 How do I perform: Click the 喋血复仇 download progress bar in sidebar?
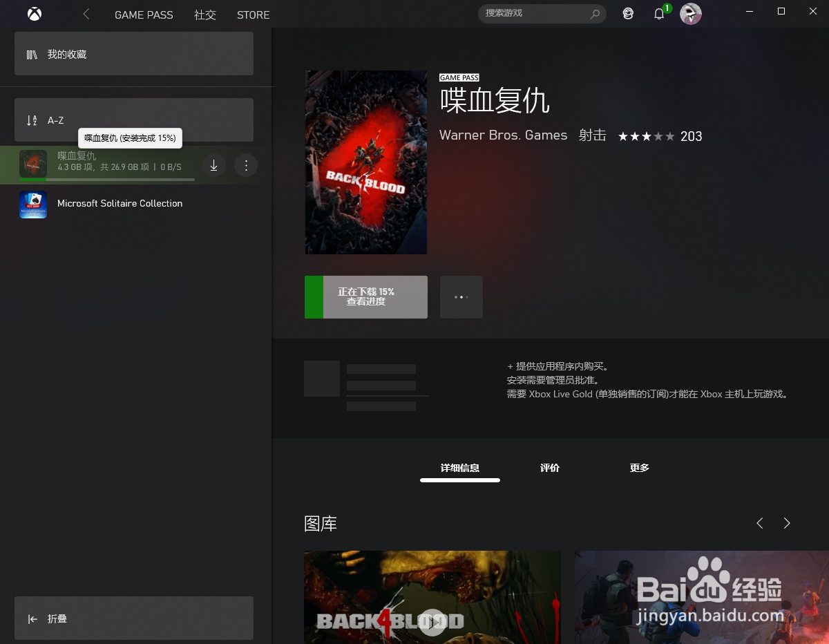107,180
